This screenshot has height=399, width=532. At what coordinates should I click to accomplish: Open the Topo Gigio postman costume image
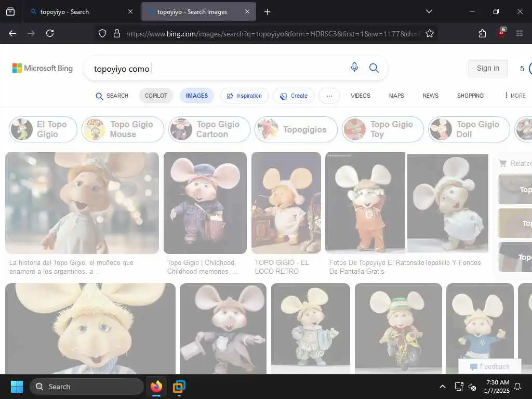(205, 203)
